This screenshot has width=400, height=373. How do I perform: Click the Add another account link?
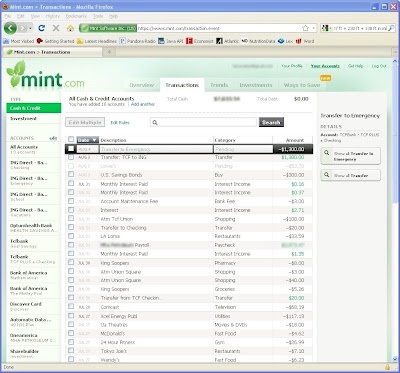[143, 104]
